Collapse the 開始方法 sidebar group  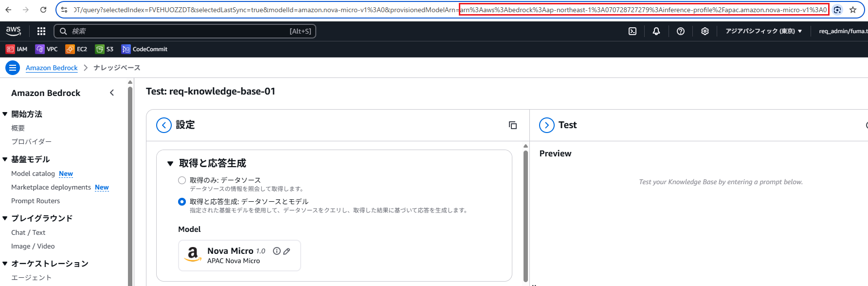pos(5,114)
